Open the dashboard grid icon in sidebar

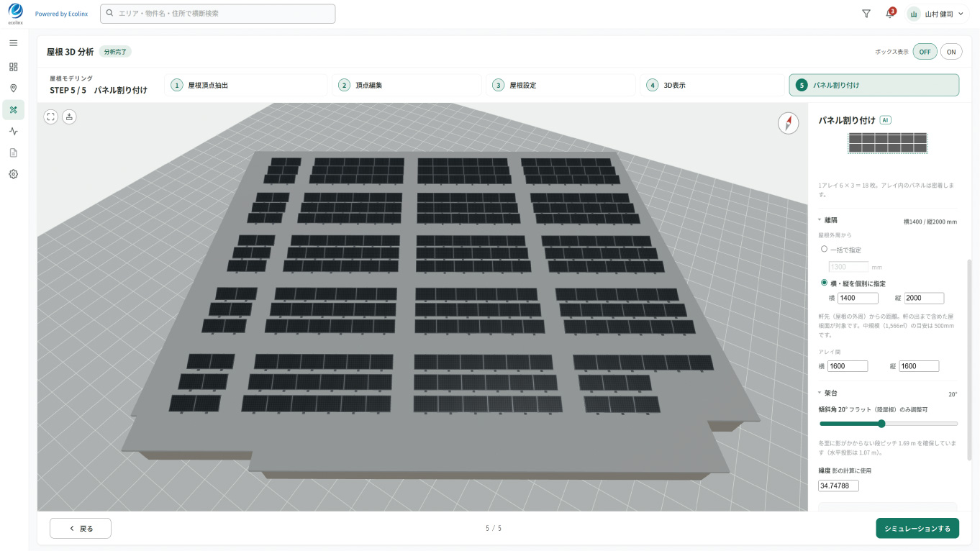13,67
